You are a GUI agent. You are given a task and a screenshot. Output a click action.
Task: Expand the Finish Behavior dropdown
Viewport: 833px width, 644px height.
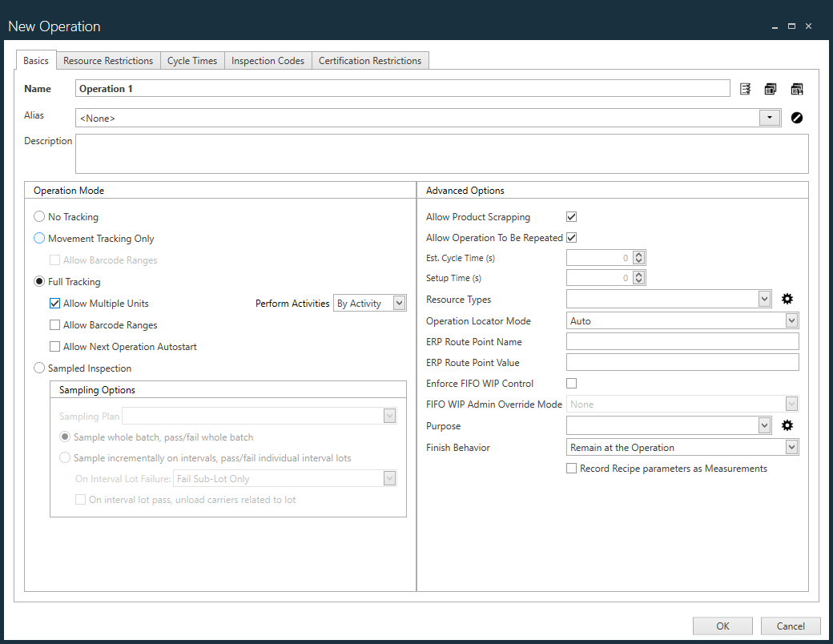[791, 446]
